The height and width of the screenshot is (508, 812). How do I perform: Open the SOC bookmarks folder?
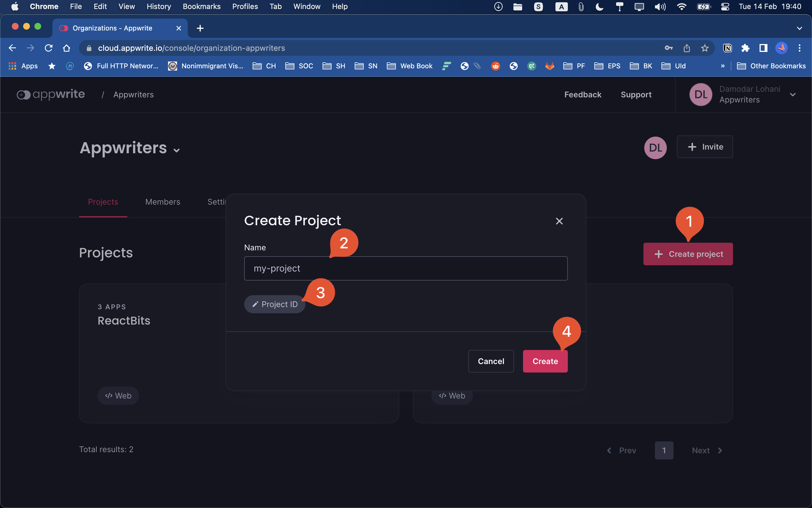pyautogui.click(x=299, y=66)
